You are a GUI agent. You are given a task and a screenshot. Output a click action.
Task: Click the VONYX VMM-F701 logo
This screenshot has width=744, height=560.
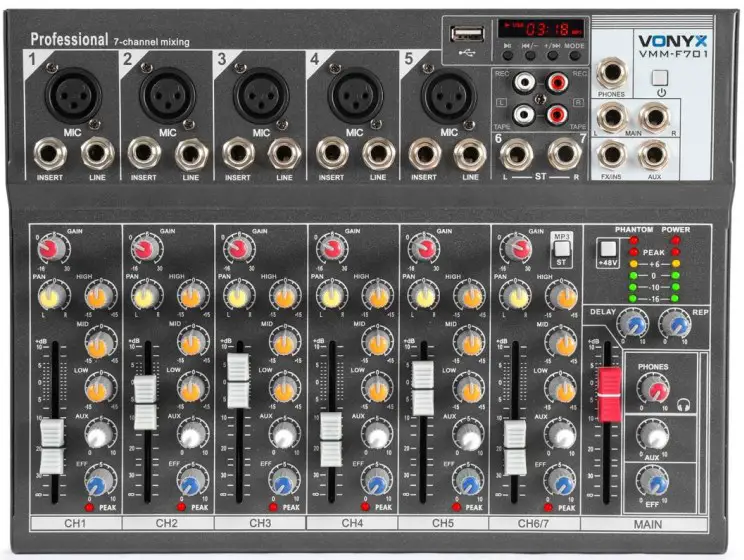673,46
